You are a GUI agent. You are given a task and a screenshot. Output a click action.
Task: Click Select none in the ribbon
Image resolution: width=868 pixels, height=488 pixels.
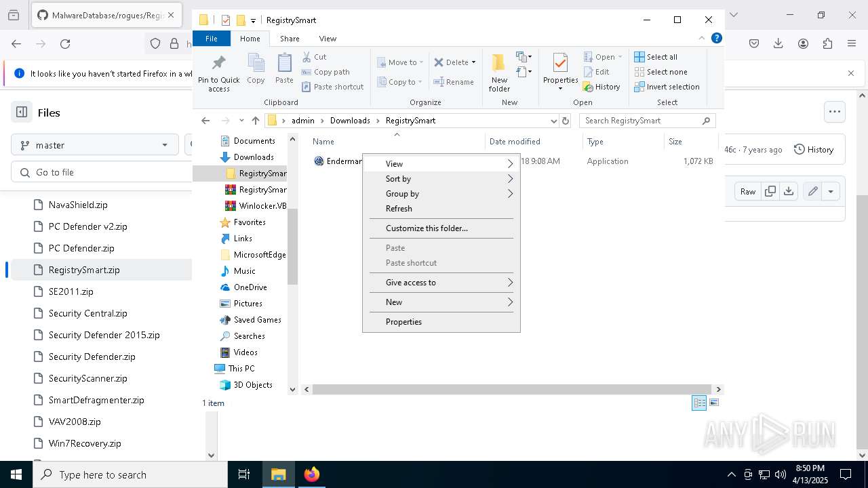[x=660, y=72]
